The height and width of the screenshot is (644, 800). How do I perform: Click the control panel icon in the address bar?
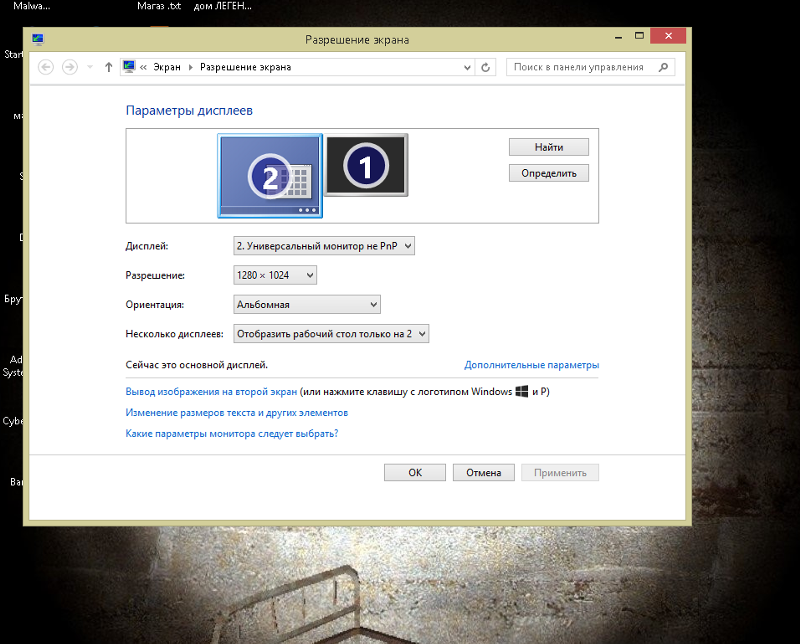coord(129,67)
